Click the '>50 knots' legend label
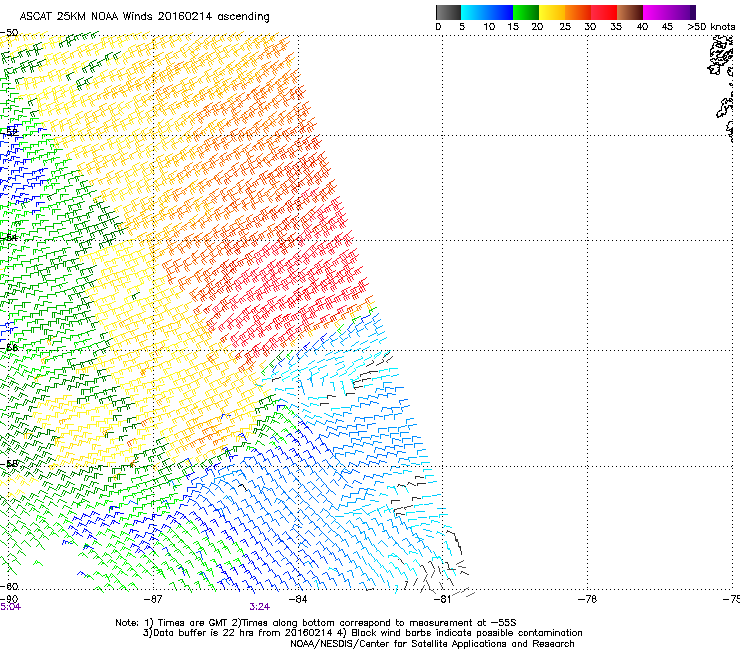This screenshot has width=740, height=650. 711,27
